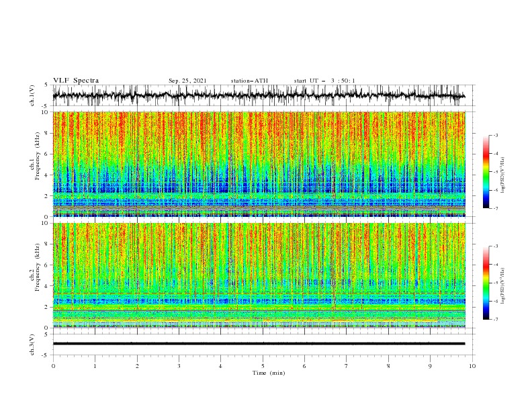
Task: Click time axis tick label "0"
Action: click(53, 366)
